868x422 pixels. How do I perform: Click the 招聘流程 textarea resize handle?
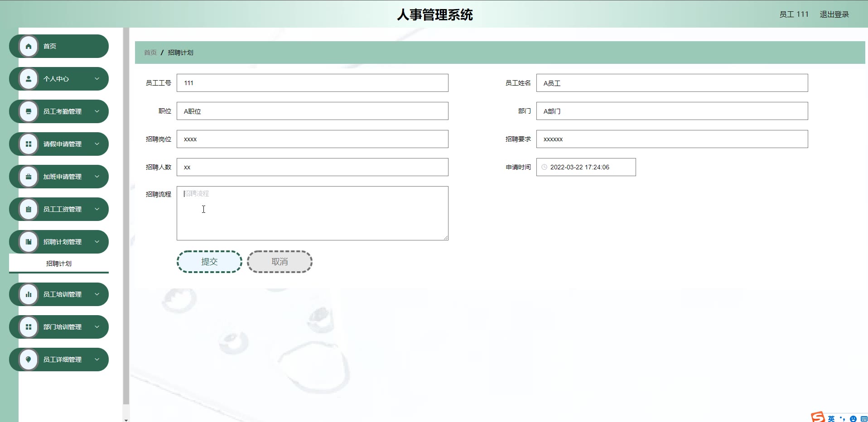446,238
